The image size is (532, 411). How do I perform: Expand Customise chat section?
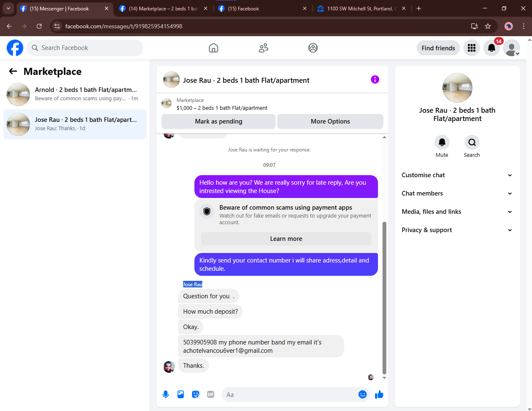click(x=457, y=175)
